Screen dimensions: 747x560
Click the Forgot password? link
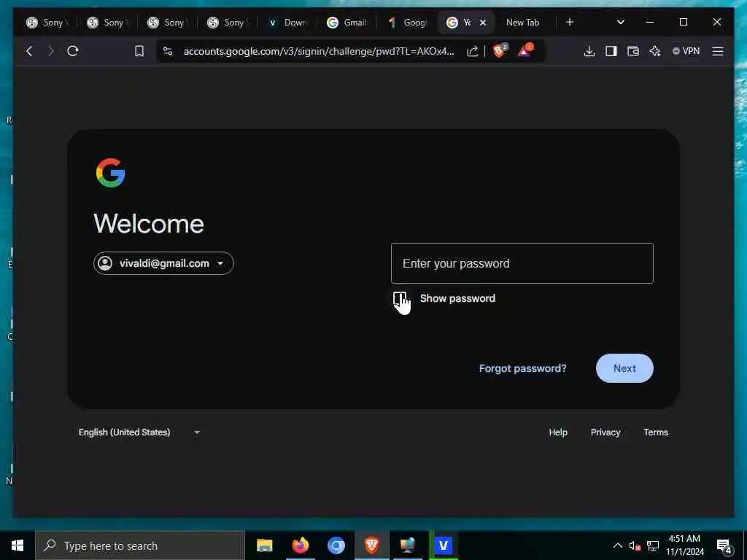[522, 368]
